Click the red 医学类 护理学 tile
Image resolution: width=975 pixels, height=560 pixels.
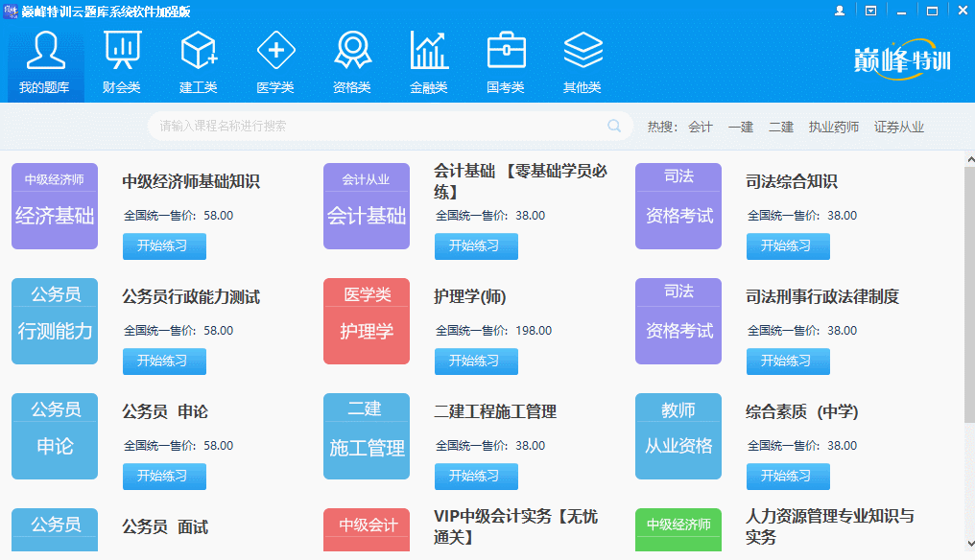tap(367, 321)
